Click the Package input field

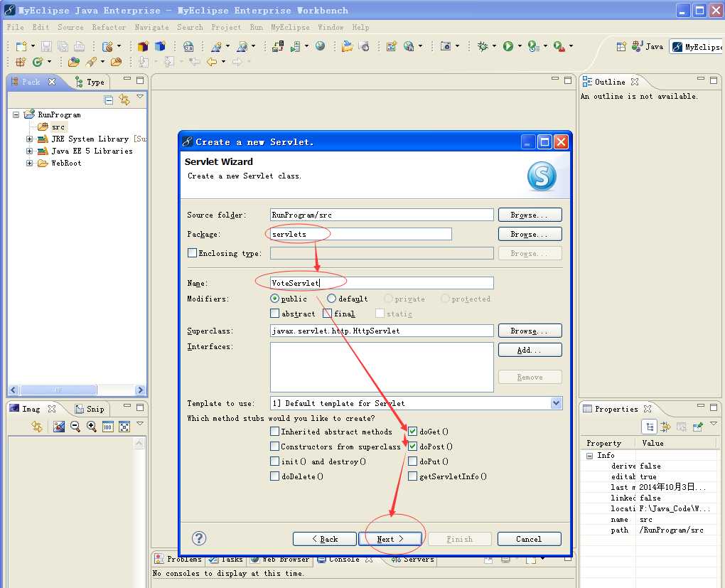(360, 234)
